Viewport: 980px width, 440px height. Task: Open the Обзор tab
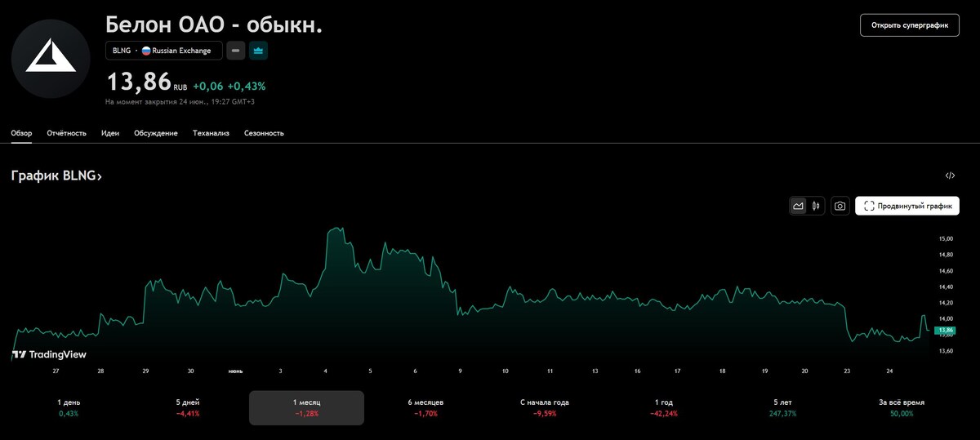[21, 133]
